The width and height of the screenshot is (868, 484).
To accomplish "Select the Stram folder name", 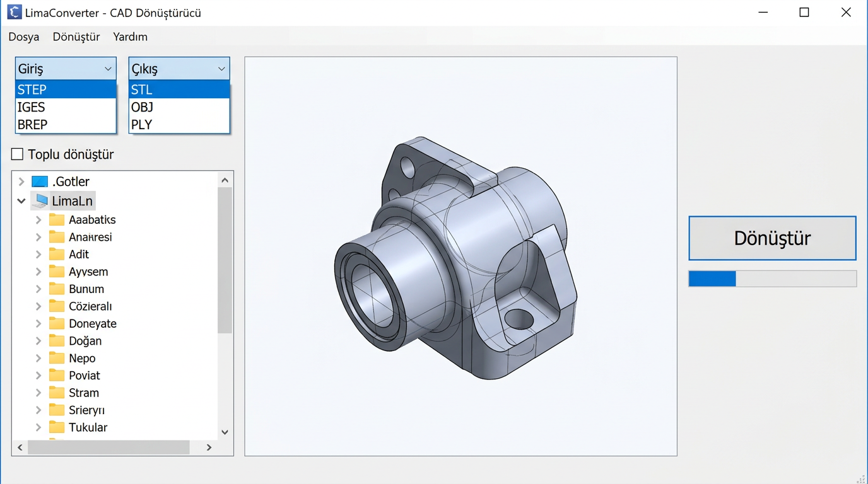I will [84, 393].
